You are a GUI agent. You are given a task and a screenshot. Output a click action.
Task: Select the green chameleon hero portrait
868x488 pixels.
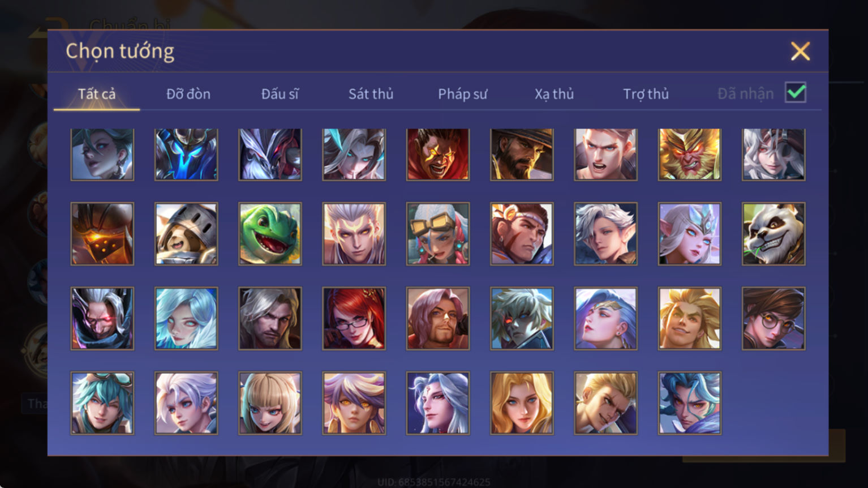click(270, 234)
